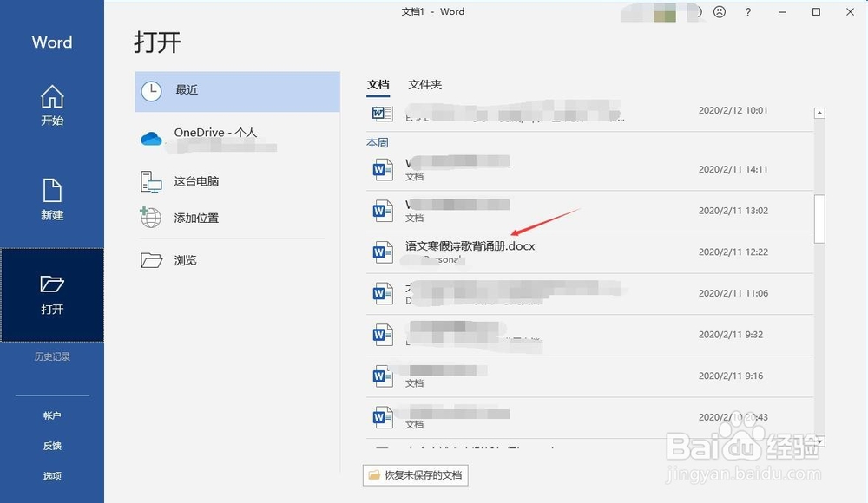
Task: Open file 语文寒假诗歌背诵册.docx
Action: click(470, 246)
